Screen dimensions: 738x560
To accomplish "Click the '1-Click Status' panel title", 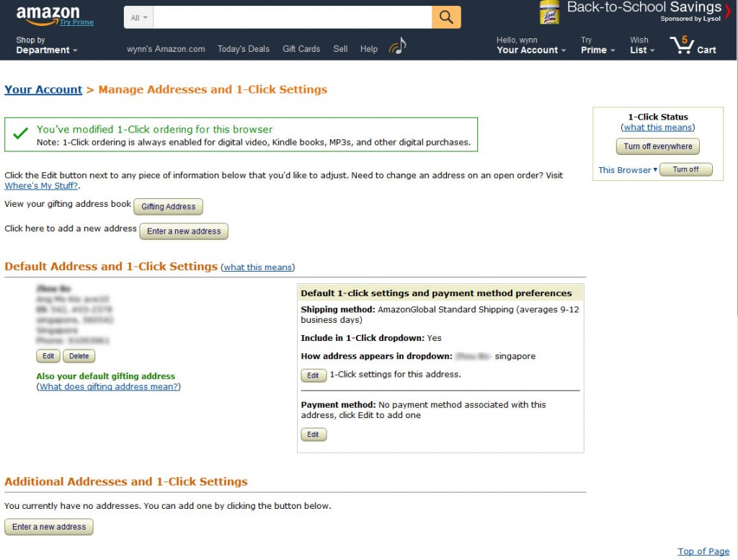I will (658, 117).
